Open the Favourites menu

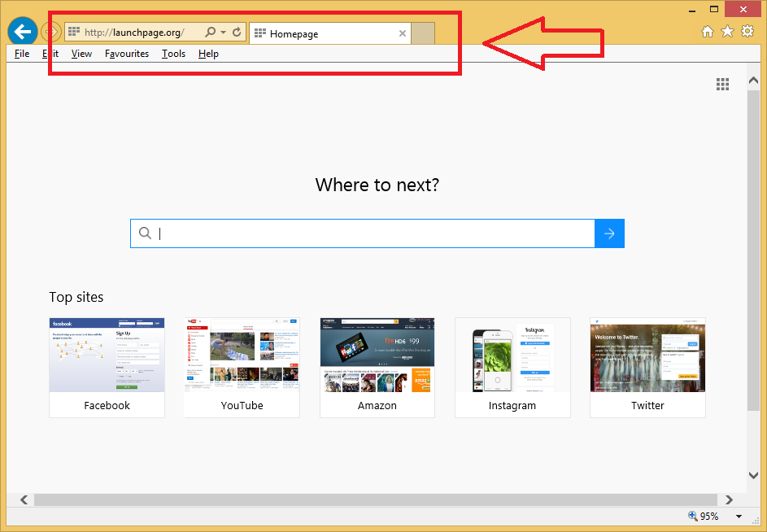(x=127, y=54)
